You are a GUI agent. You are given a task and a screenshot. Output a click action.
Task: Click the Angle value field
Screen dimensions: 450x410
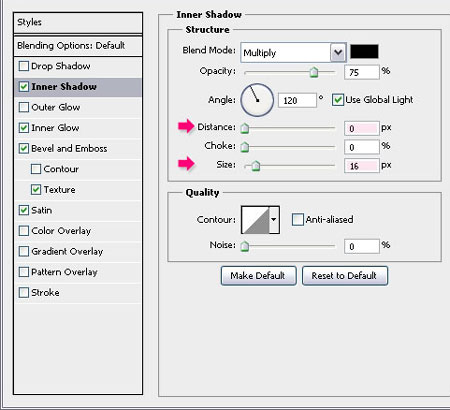coord(297,100)
